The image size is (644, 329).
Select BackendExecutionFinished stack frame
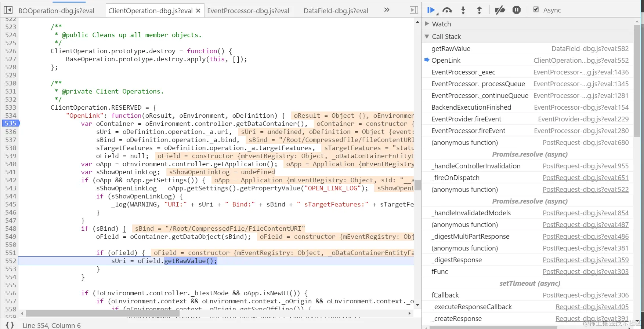tap(528, 107)
